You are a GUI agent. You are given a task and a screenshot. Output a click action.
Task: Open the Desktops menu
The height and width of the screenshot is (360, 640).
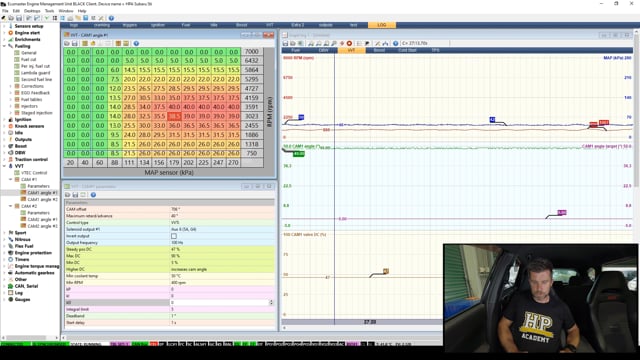(32, 11)
